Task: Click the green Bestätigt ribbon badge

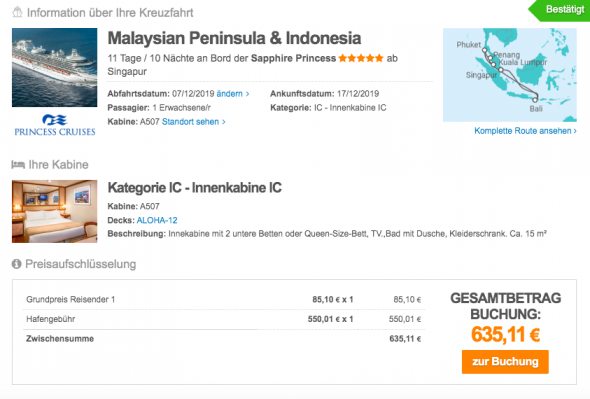Action: click(x=560, y=10)
